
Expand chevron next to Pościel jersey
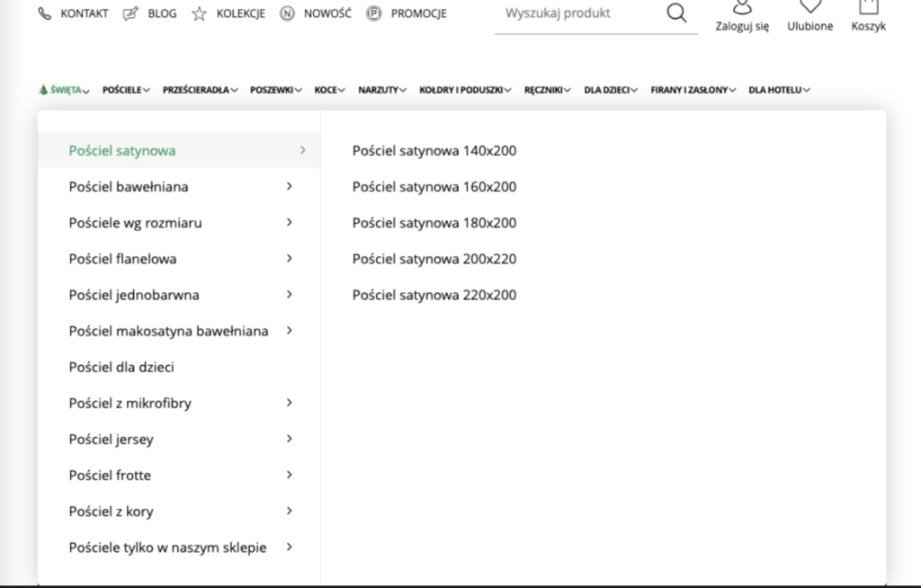pyautogui.click(x=290, y=439)
